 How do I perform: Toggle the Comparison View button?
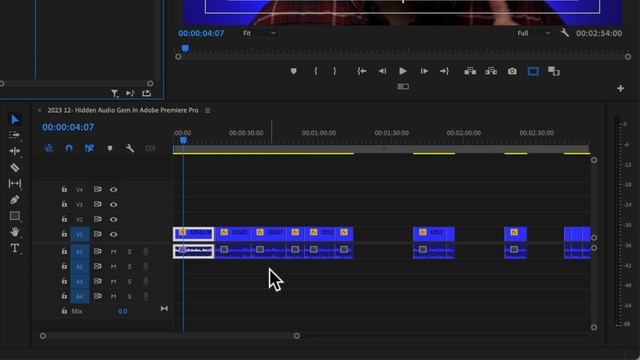[x=554, y=71]
